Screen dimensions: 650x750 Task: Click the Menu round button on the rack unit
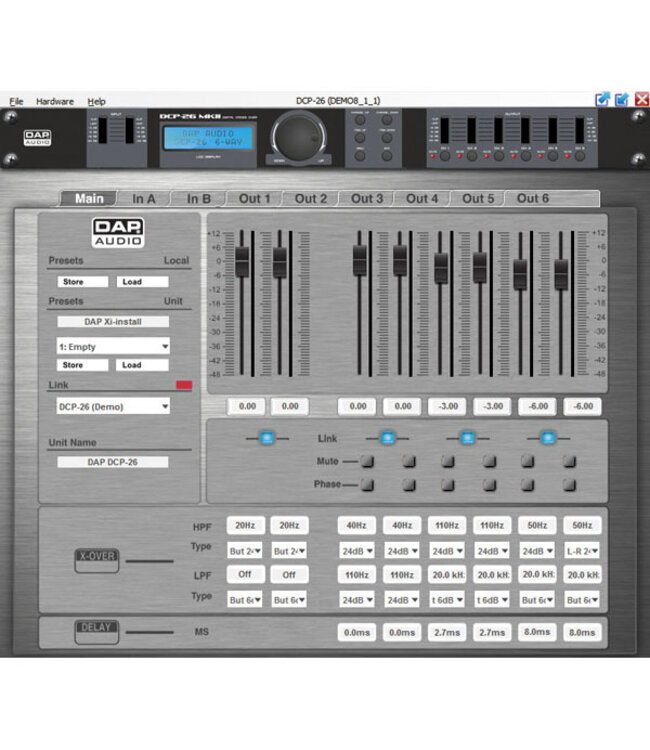point(360,155)
